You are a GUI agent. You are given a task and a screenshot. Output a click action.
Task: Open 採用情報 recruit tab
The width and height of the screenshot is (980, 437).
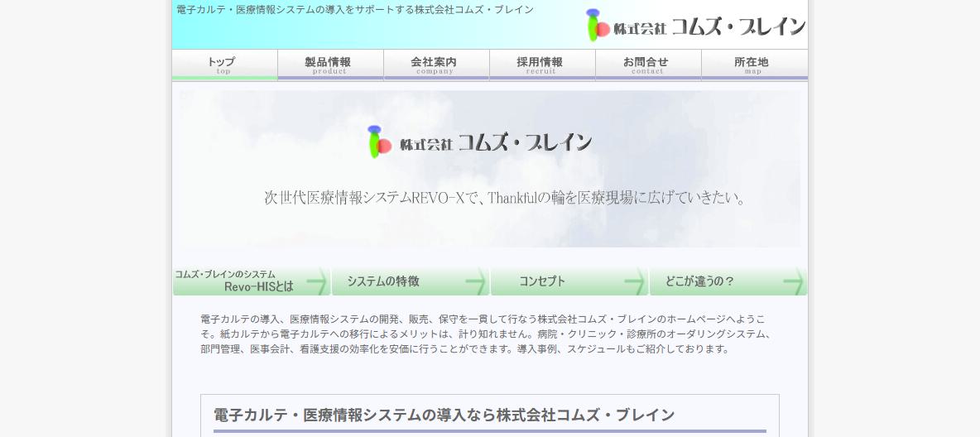542,65
